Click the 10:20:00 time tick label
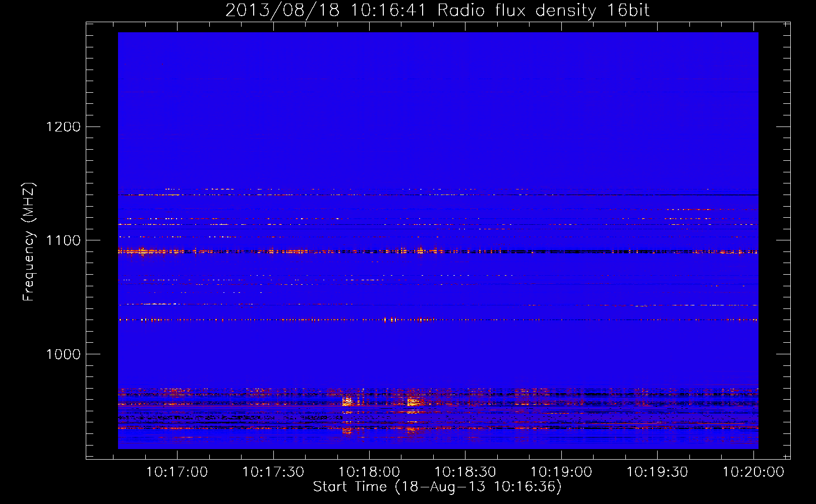 click(x=753, y=472)
